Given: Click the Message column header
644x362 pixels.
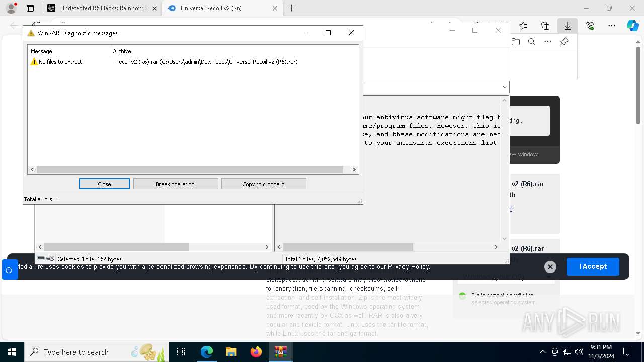Looking at the screenshot, I should pyautogui.click(x=69, y=51).
